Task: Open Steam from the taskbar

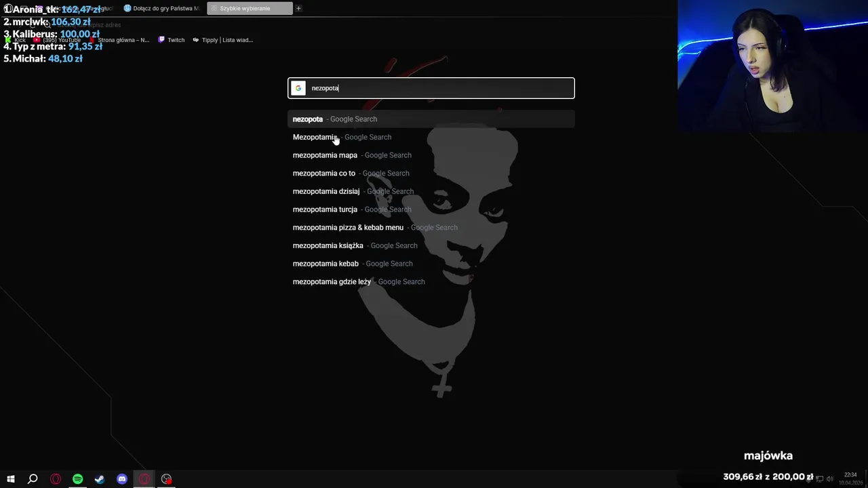Action: 100,479
